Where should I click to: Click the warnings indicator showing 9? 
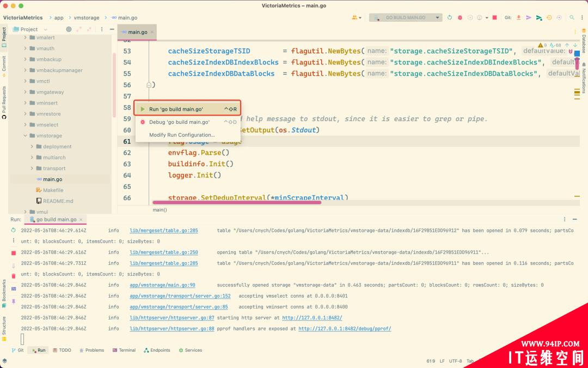(543, 45)
